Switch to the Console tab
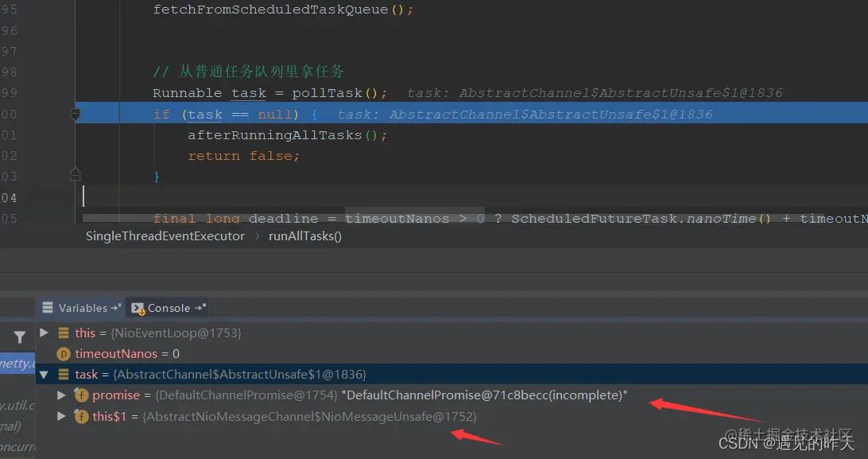 [167, 308]
